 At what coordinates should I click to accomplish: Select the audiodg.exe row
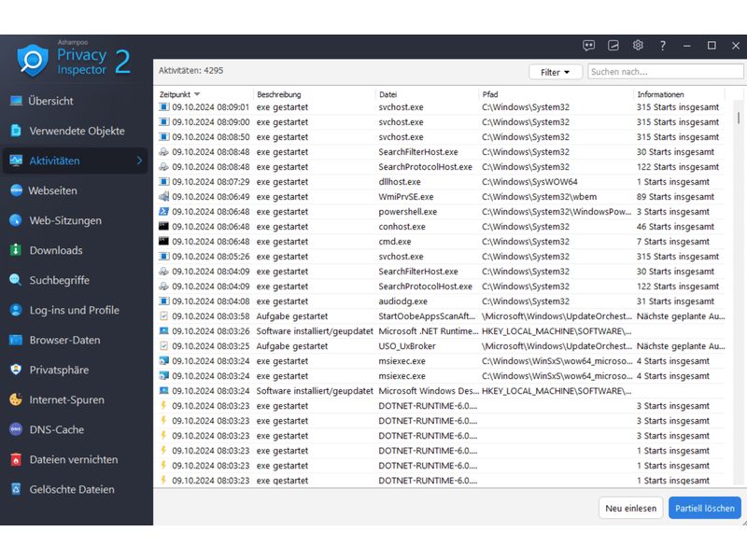coord(442,301)
